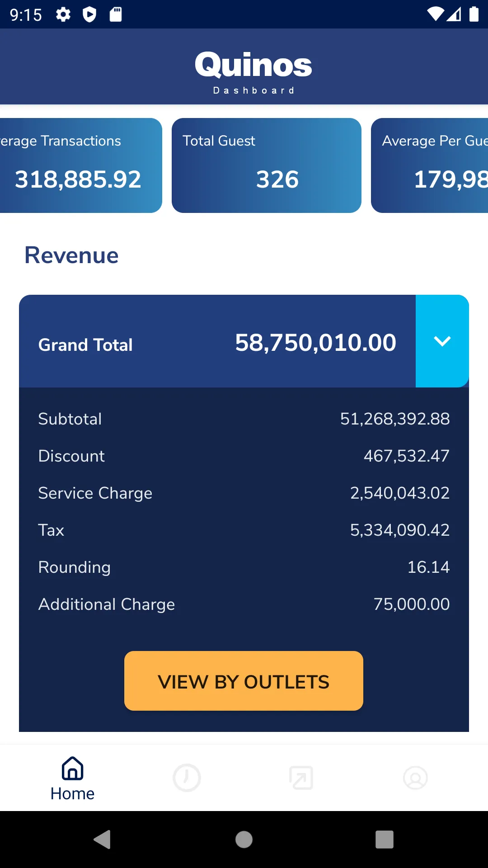Tap the 9:15 clock in status bar
The image size is (488, 868).
click(26, 15)
